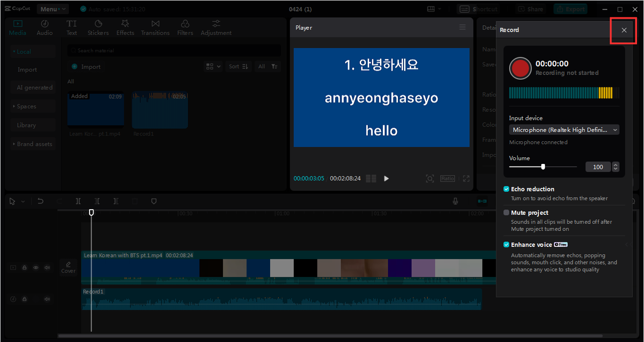Open the layout switcher dropdown in title bar
This screenshot has width=644, height=342.
point(434,9)
